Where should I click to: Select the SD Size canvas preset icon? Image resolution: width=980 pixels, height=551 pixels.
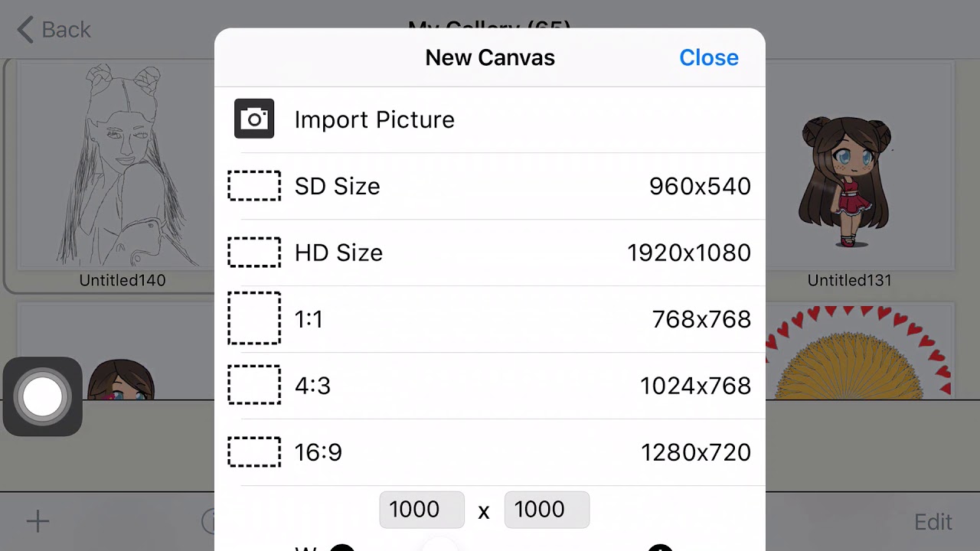coord(254,186)
